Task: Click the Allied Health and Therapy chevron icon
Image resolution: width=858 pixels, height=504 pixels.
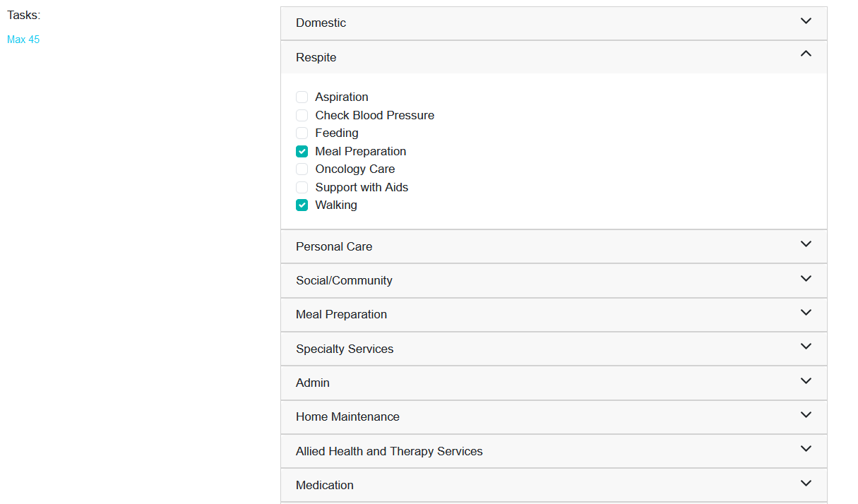Action: pos(806,449)
